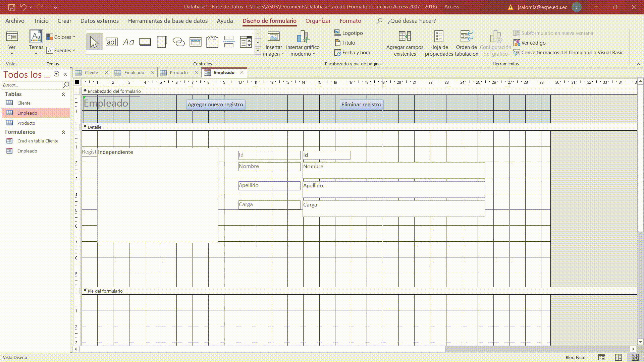Switch to the Crear ribbon tab
644x362 pixels.
[x=64, y=21]
